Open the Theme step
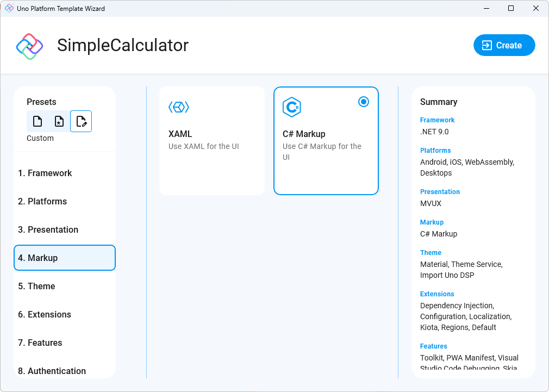 coord(37,286)
